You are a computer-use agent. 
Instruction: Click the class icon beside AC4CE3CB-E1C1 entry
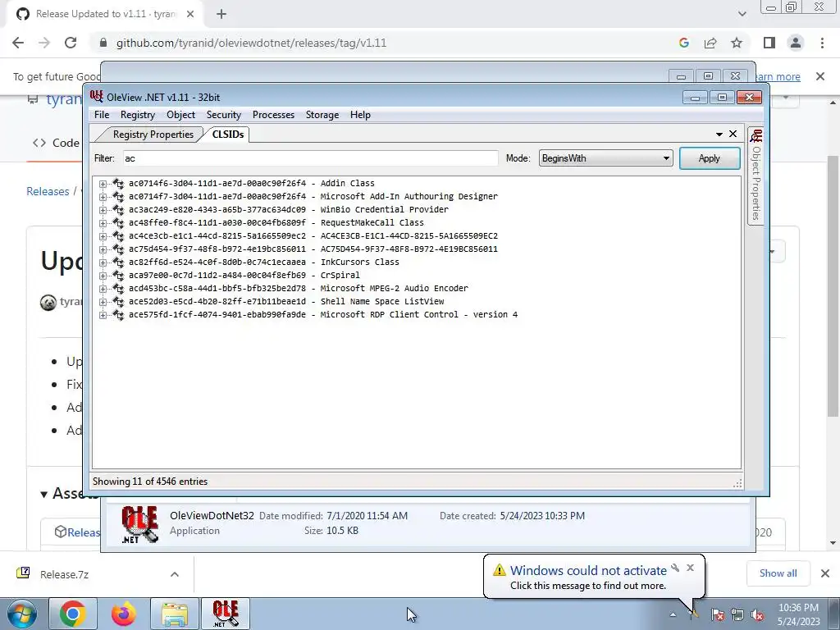pos(118,235)
